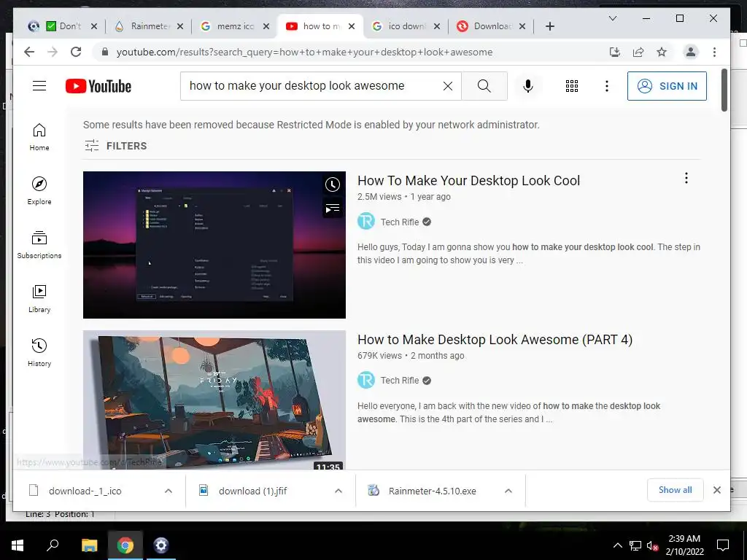
Task: Click the Chrome address bar URL
Action: pyautogui.click(x=304, y=52)
